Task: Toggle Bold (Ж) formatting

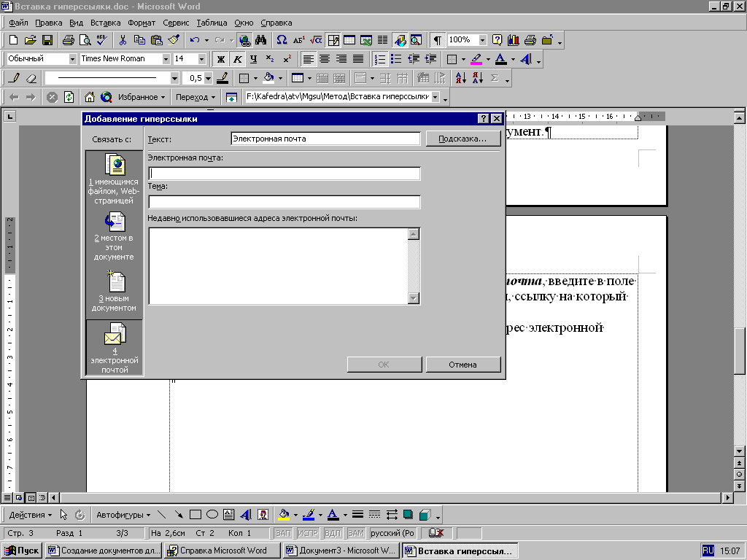Action: point(220,59)
